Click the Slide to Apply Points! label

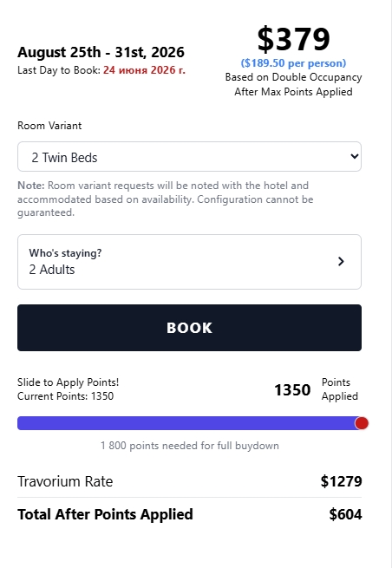pyautogui.click(x=69, y=382)
